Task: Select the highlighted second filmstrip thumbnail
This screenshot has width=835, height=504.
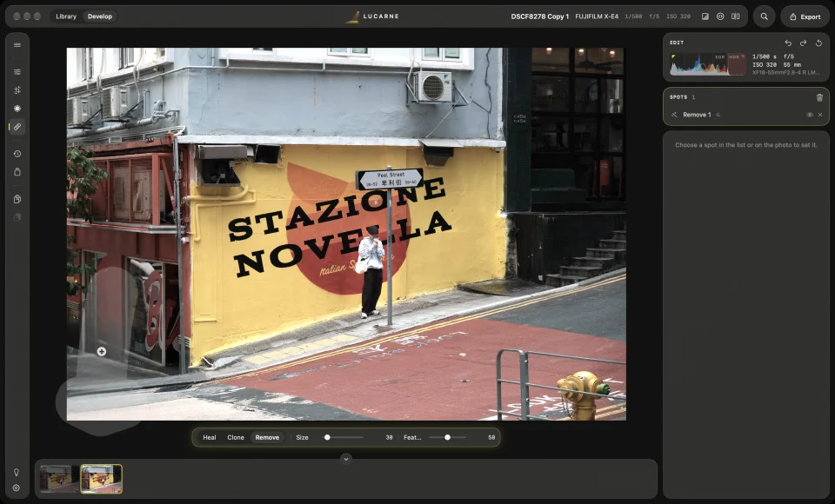Action: (x=101, y=479)
